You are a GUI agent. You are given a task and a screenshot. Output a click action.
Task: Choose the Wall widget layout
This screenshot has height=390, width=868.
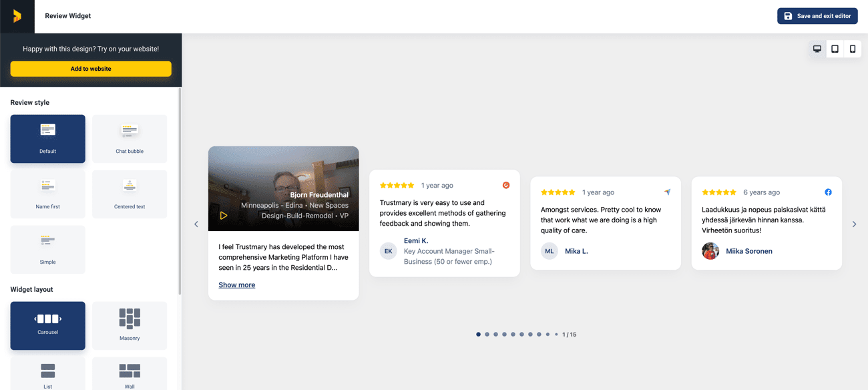tap(130, 374)
